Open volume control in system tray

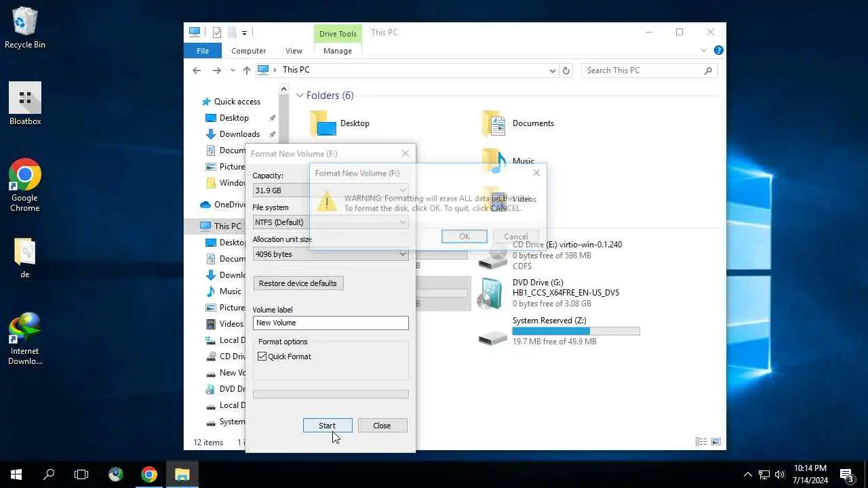(780, 474)
